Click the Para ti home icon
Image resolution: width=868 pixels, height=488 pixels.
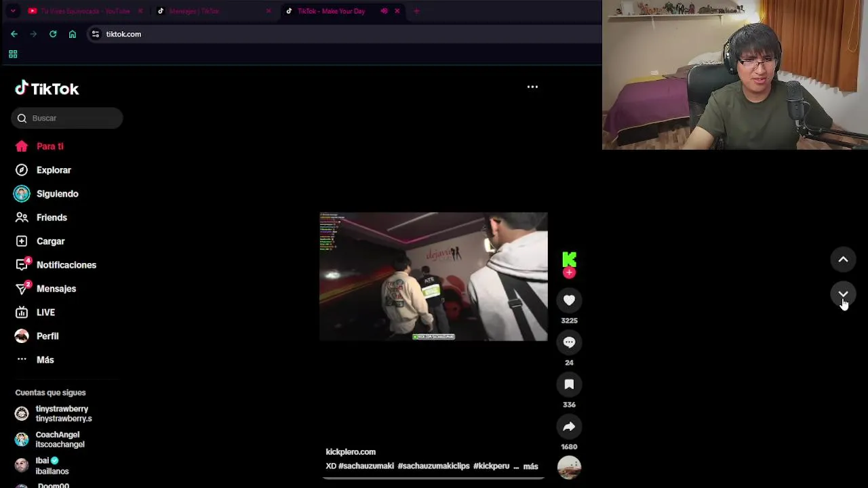[22, 146]
